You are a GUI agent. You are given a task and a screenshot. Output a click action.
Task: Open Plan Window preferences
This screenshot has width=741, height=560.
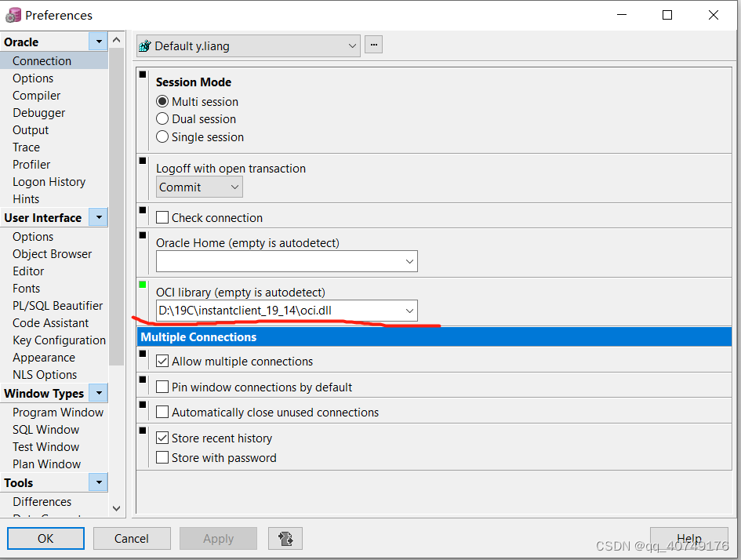[46, 464]
